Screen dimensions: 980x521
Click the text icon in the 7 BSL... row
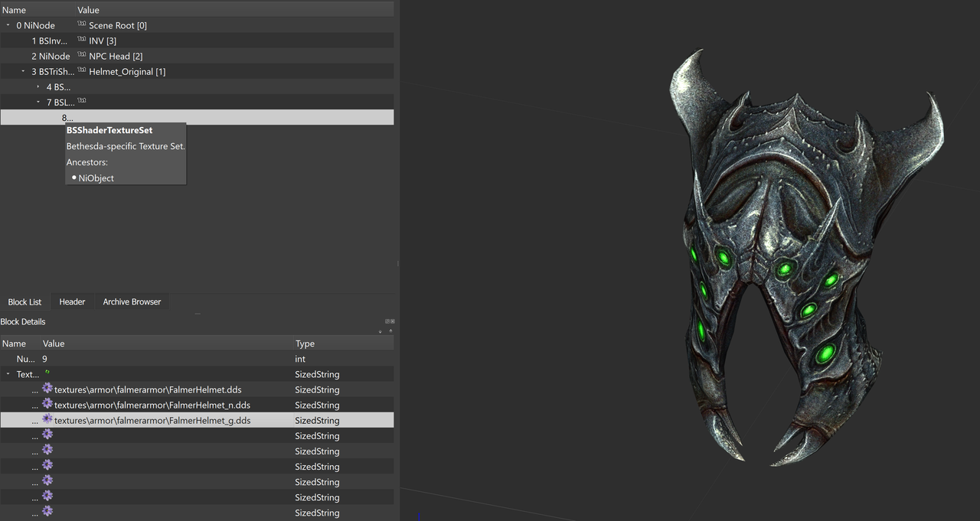[82, 101]
